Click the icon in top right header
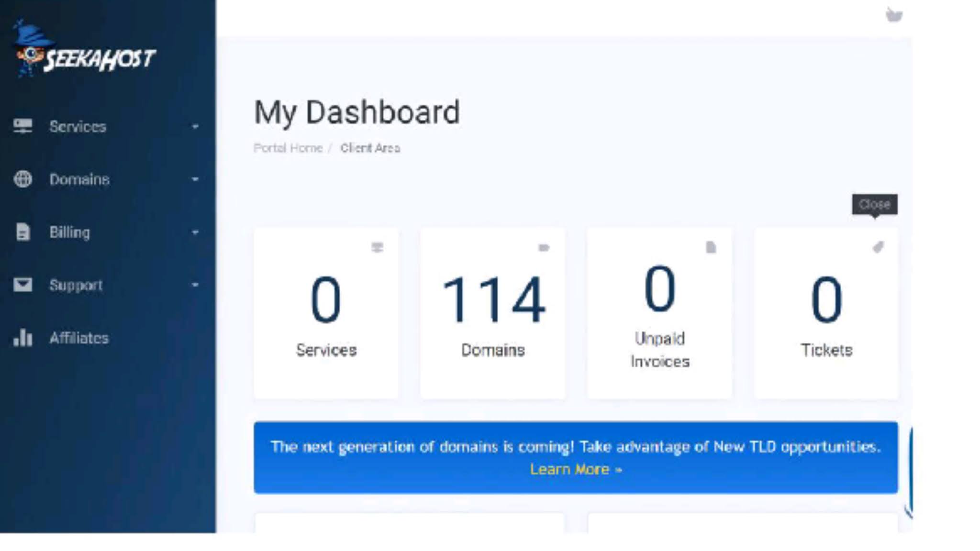The image size is (980, 551). coord(893,15)
